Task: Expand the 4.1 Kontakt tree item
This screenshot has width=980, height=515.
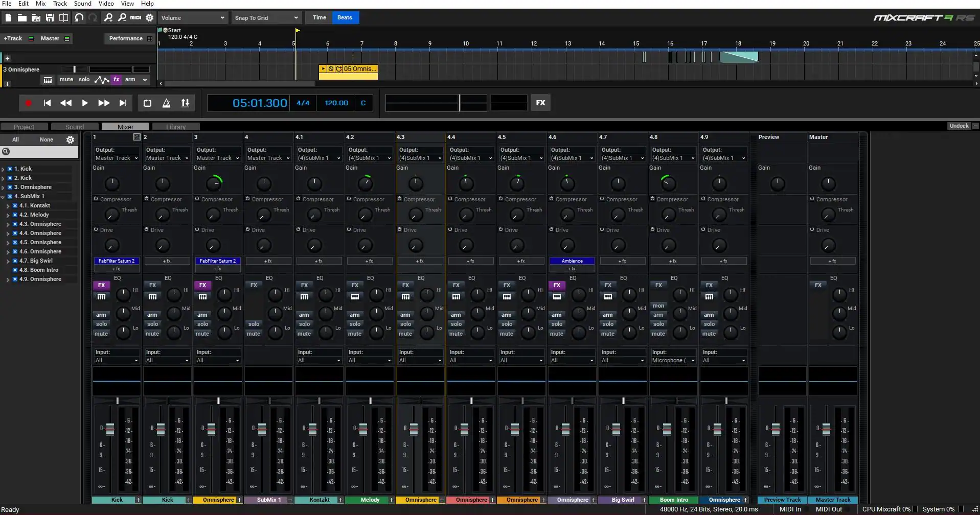Action: coord(8,206)
